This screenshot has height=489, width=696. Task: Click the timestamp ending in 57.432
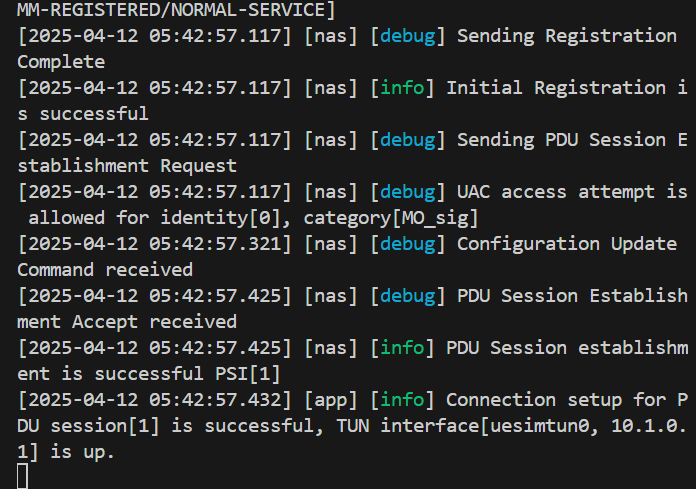coord(154,400)
